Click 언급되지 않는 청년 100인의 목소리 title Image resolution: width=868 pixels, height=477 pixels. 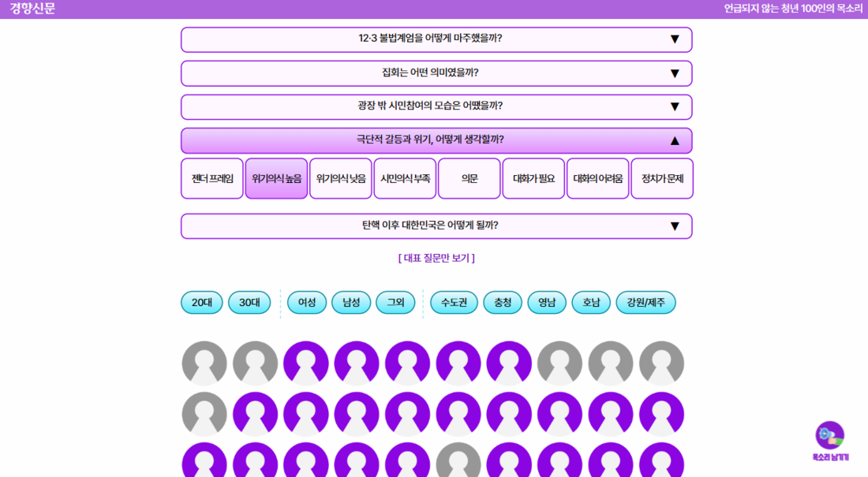(x=793, y=9)
